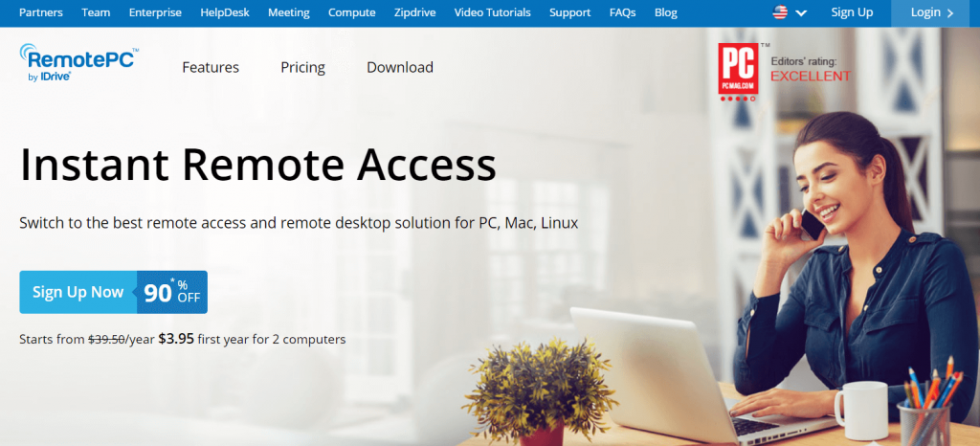Go to the Download page
The height and width of the screenshot is (446, 980).
[400, 67]
